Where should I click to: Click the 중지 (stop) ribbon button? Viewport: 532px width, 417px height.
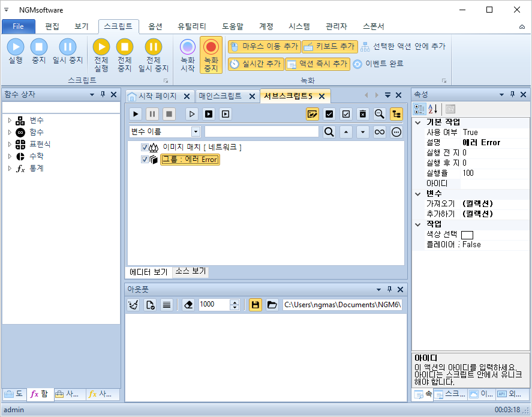38,51
